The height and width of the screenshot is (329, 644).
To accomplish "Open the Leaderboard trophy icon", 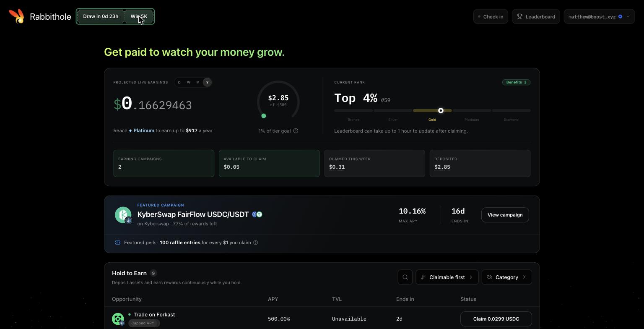I will pos(519,17).
